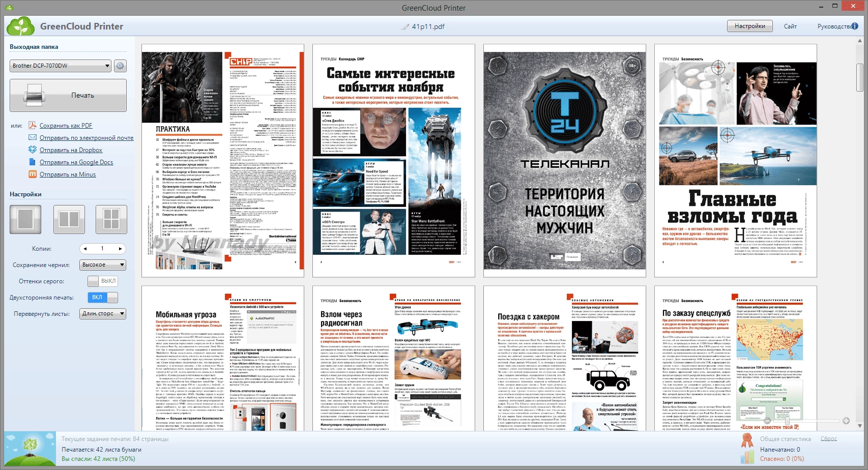
Task: Click the Minus service icon
Action: coord(33,174)
